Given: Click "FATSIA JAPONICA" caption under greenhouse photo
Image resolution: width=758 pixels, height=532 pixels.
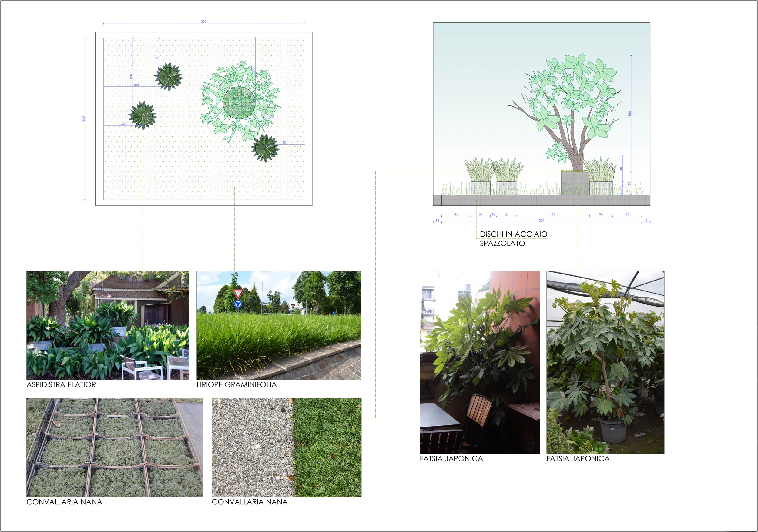Looking at the screenshot, I should pos(578,458).
